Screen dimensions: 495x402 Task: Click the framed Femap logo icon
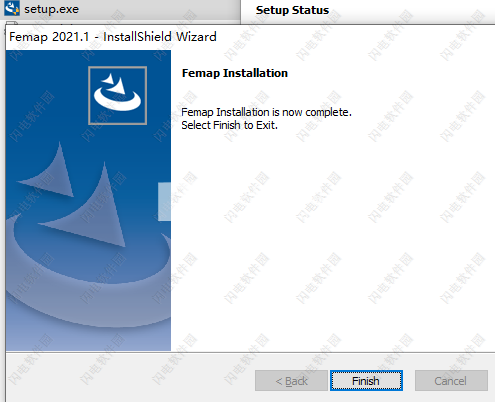[117, 95]
